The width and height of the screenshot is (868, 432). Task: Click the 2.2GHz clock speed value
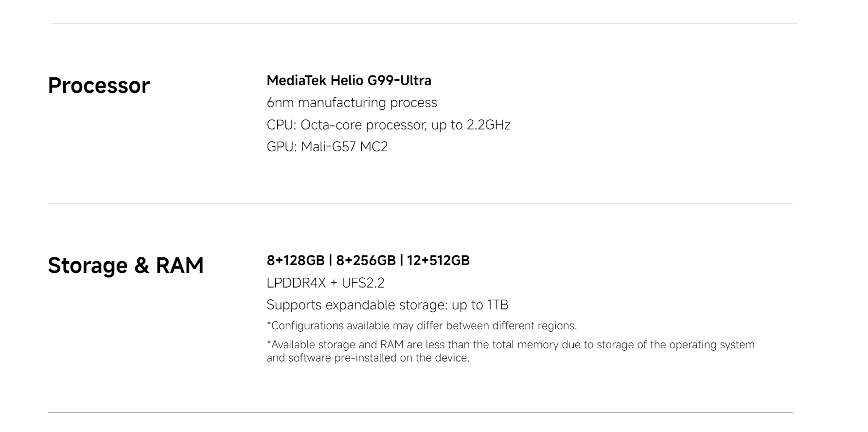(x=488, y=125)
